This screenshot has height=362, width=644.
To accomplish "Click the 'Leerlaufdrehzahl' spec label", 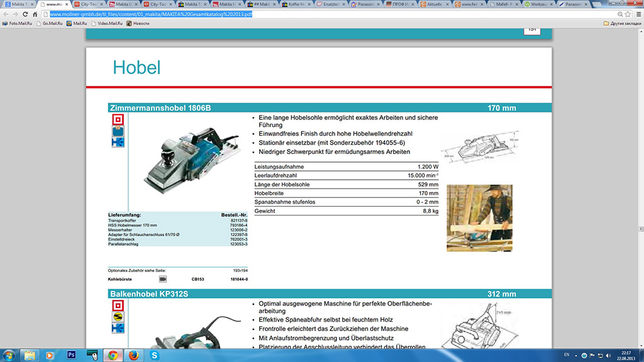I will [275, 175].
